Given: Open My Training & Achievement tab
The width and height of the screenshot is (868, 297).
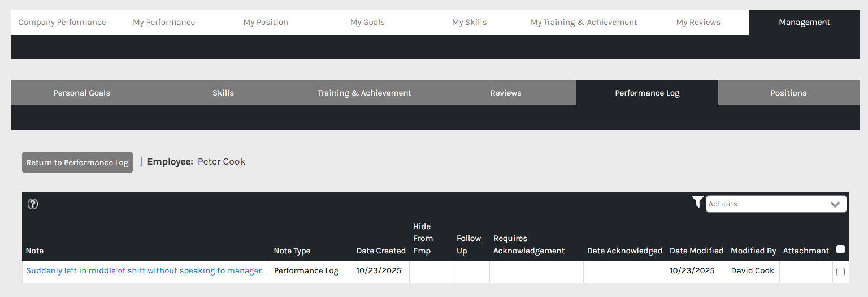Looking at the screenshot, I should 584,22.
